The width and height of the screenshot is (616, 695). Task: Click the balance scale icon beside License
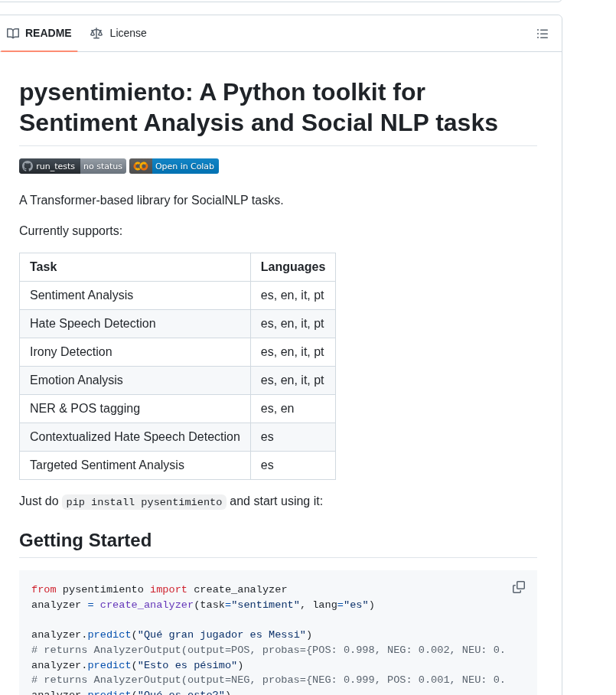coord(96,33)
